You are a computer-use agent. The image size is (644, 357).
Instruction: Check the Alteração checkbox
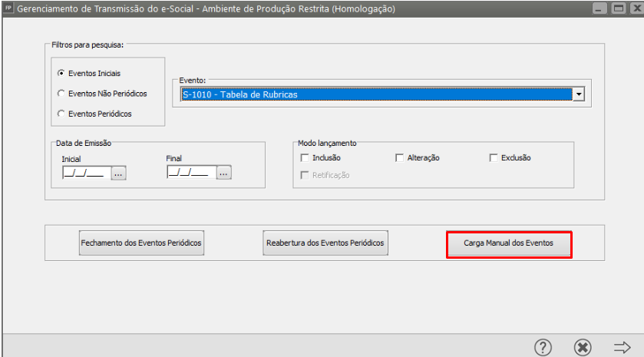tap(399, 158)
